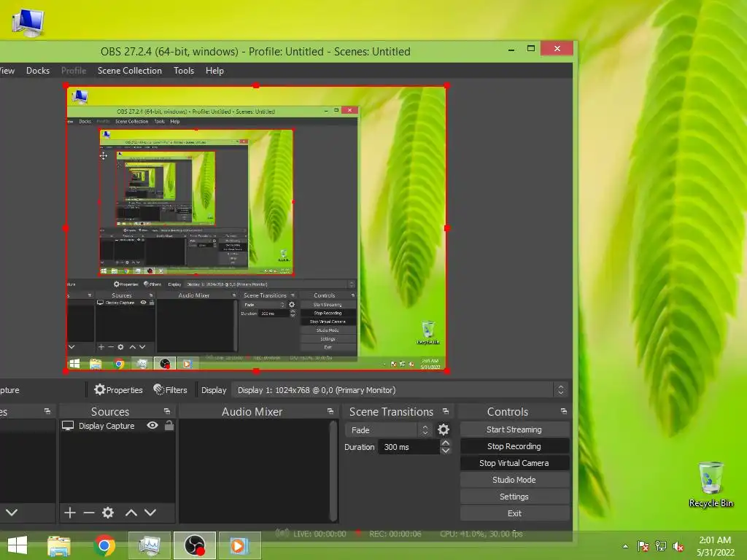Click the Duration 300 ms field
747x560 pixels.
[409, 447]
